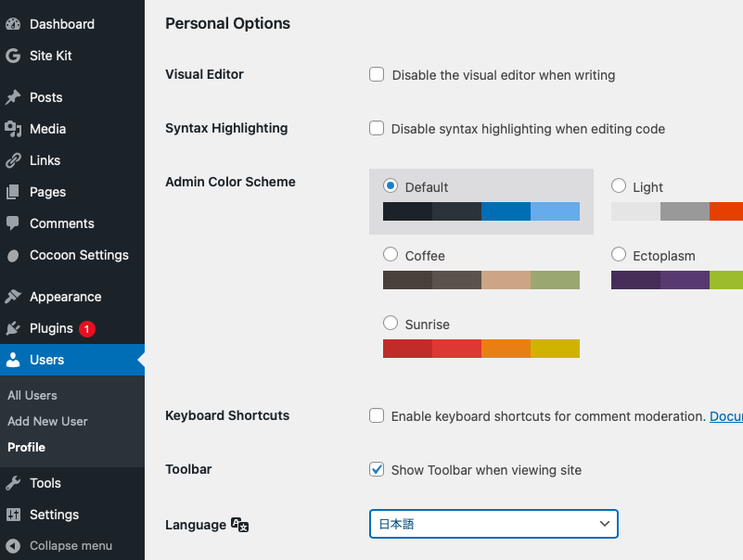743x560 pixels.
Task: Click the Posts pushpin icon
Action: [13, 97]
